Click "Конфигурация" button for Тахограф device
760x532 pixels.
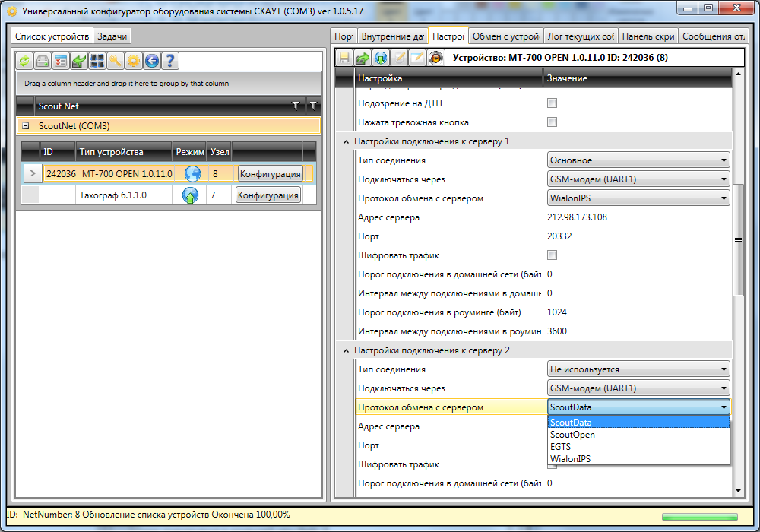click(268, 195)
